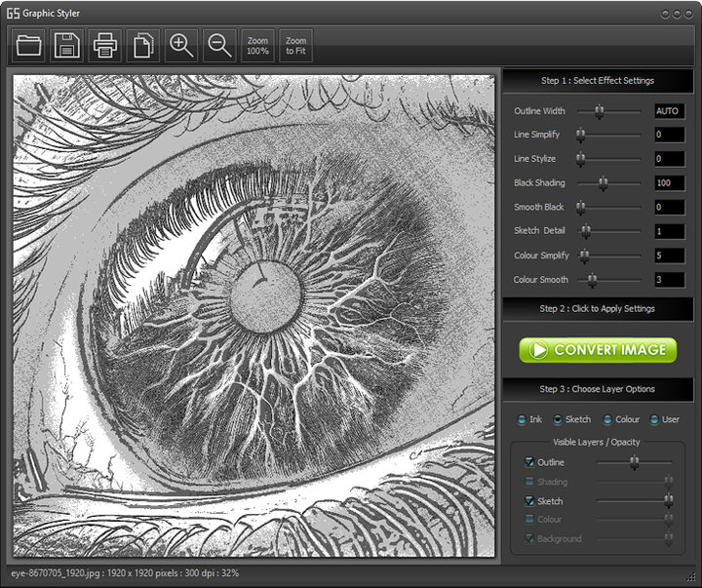Image resolution: width=702 pixels, height=588 pixels.
Task: Click the Black Shading slider handle
Action: 604,183
